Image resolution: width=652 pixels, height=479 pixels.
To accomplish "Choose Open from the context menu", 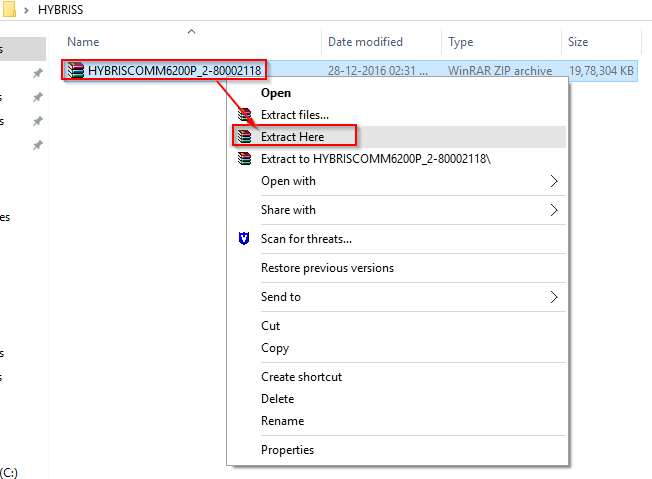I will 276,93.
